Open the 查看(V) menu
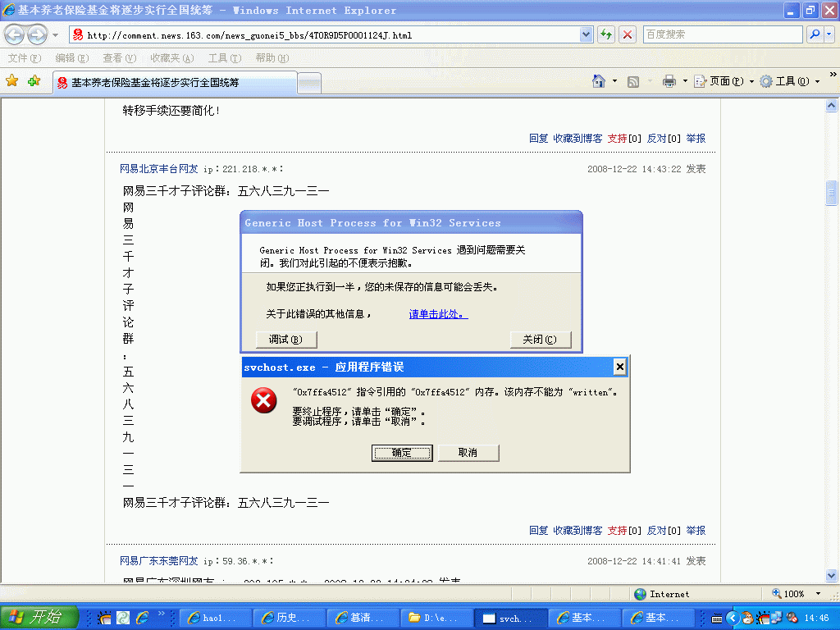 120,58
